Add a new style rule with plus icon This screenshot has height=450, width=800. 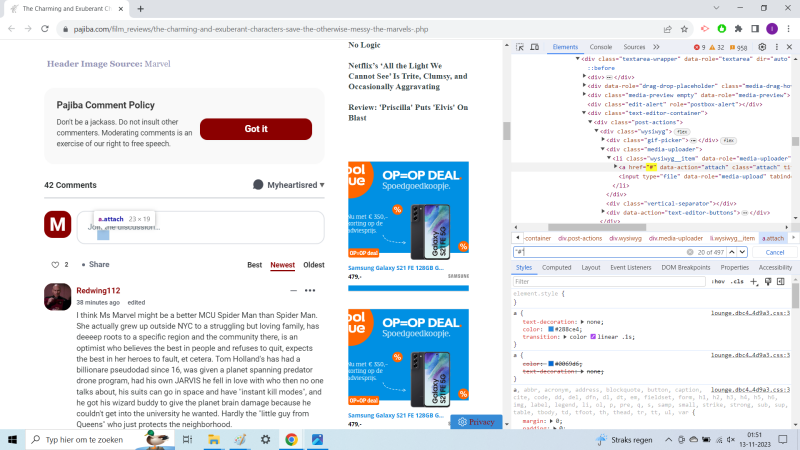pos(754,282)
